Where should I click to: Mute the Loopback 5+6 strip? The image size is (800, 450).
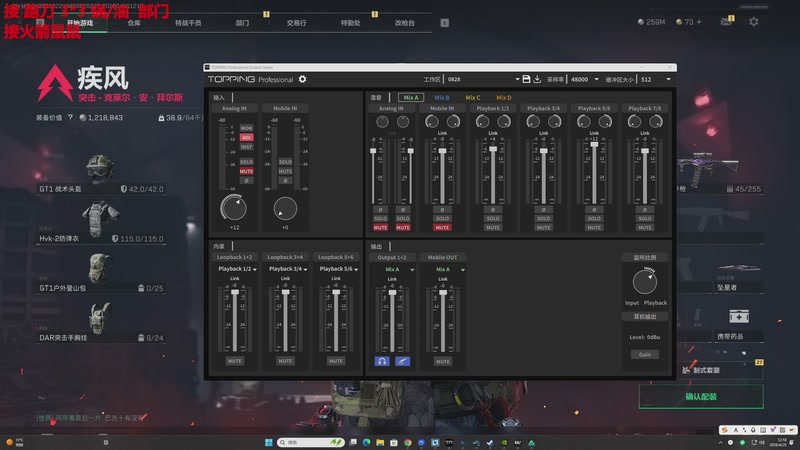pyautogui.click(x=336, y=361)
